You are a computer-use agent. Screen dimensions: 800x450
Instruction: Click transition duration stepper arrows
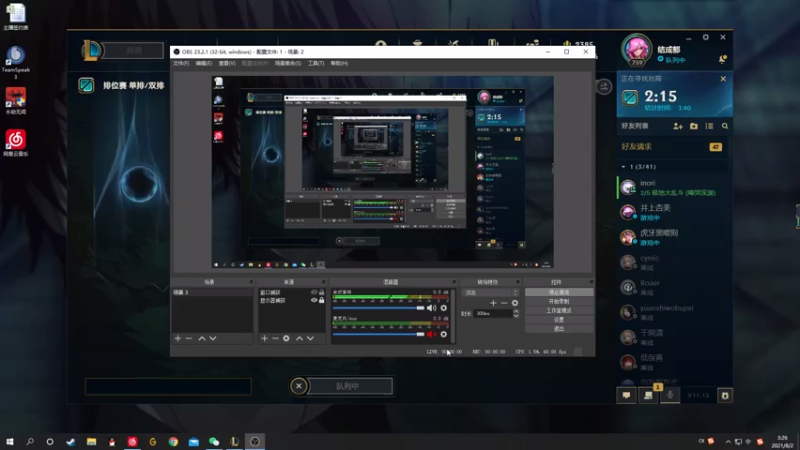click(x=516, y=313)
